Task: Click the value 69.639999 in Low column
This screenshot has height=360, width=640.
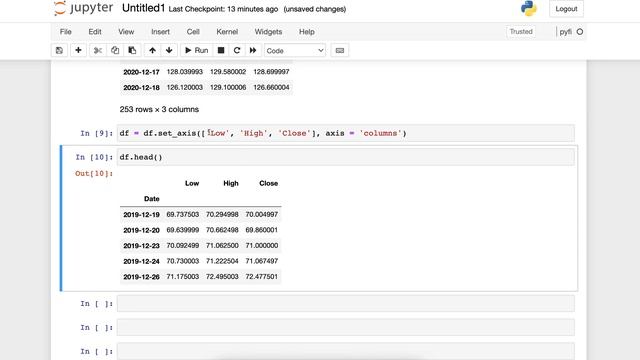Action: click(x=182, y=230)
